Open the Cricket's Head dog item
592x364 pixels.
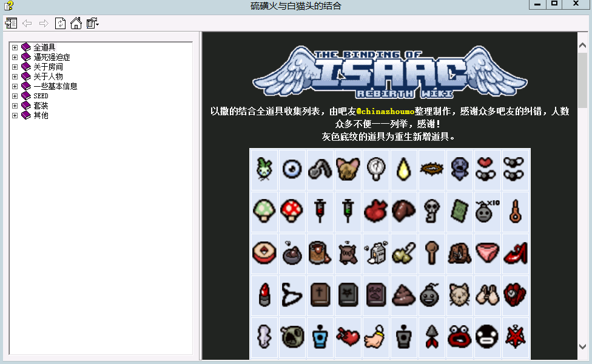tap(348, 169)
